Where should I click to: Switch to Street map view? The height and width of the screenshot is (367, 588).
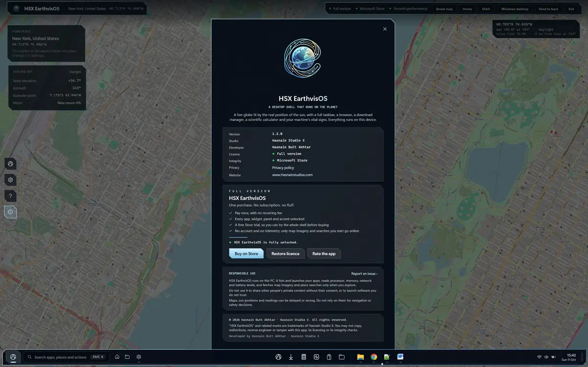tap(444, 9)
